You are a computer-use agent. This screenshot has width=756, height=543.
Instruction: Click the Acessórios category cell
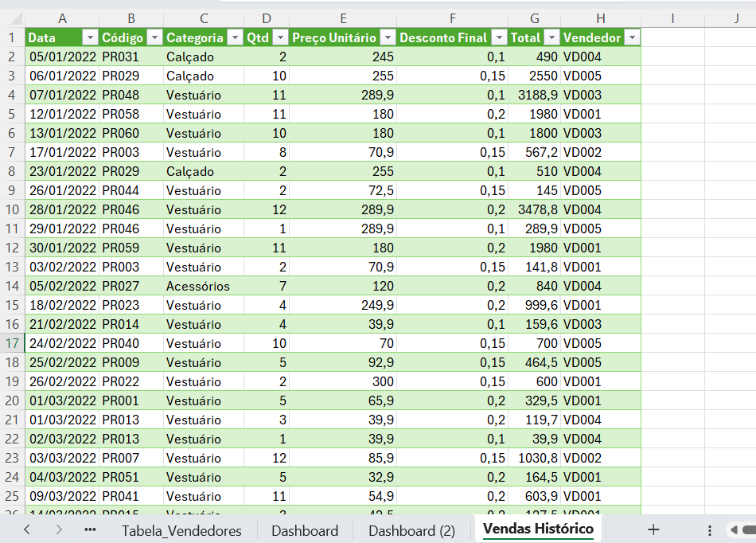pos(204,286)
